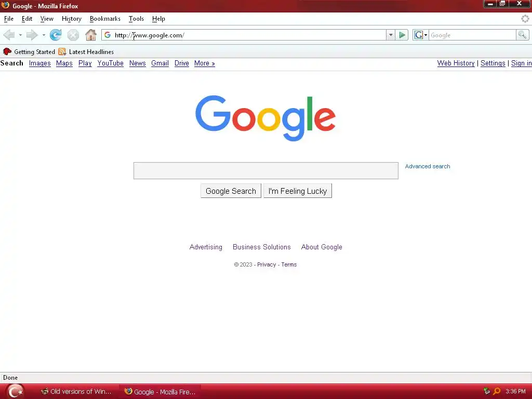The width and height of the screenshot is (532, 399).
Task: Click the Google favicon in the address bar
Action: pyautogui.click(x=107, y=35)
